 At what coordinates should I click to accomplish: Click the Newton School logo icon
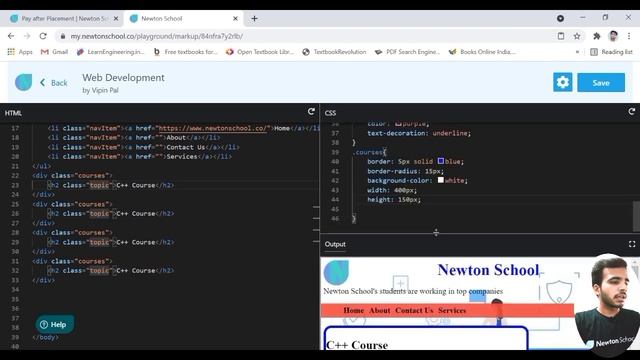pos(24,82)
